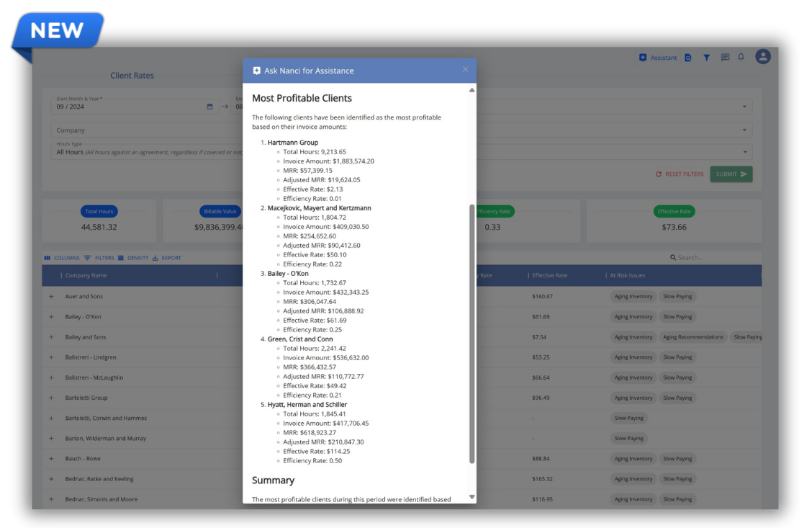Click the funnel filter icon in header
The height and width of the screenshot is (528, 812).
tap(706, 58)
